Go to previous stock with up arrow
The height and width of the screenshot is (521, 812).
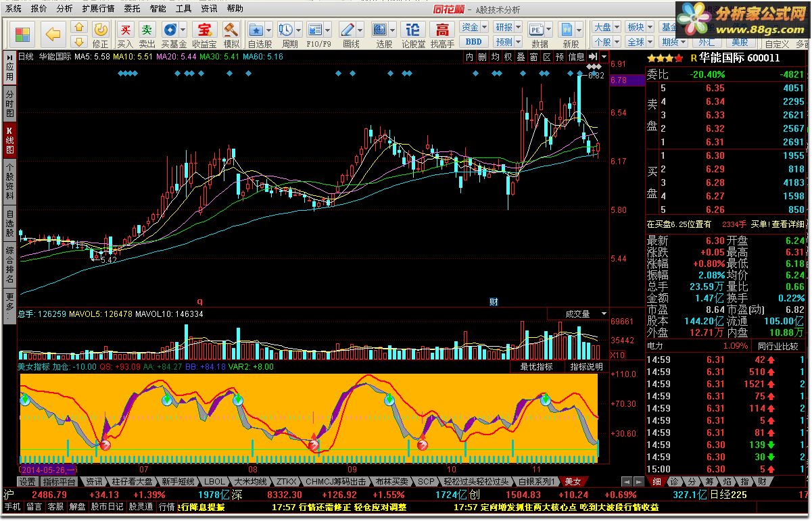(x=78, y=27)
